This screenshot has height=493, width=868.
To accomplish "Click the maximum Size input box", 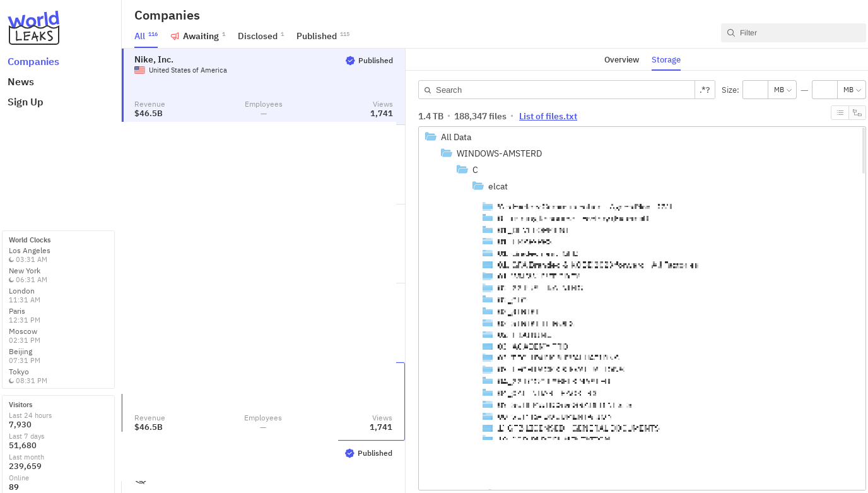I will (x=824, y=90).
